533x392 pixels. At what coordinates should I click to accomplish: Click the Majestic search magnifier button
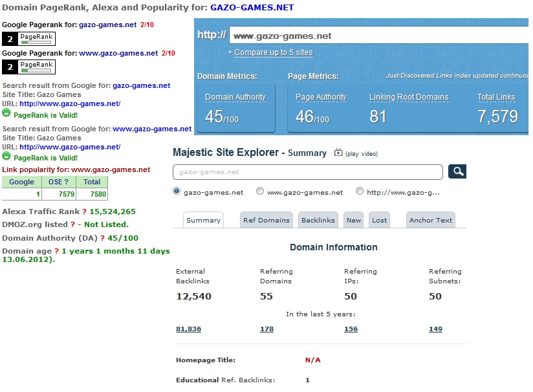pos(457,171)
